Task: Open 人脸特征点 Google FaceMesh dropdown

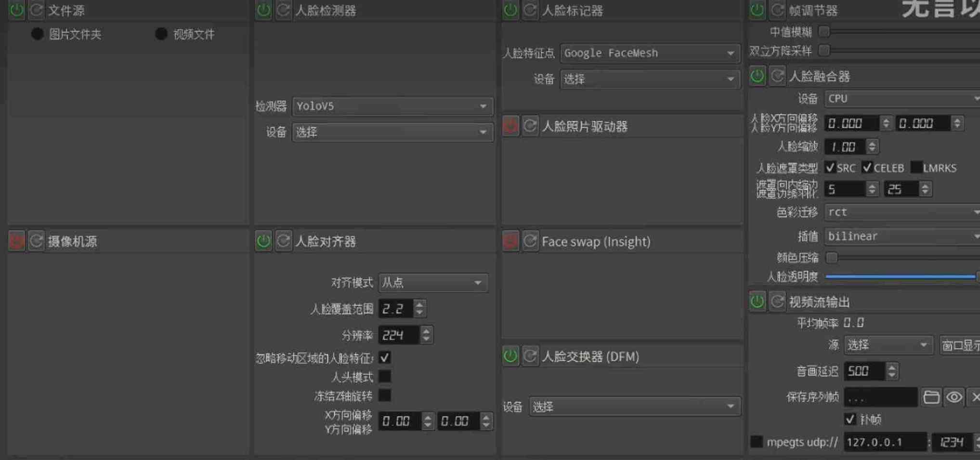Action: tap(650, 53)
